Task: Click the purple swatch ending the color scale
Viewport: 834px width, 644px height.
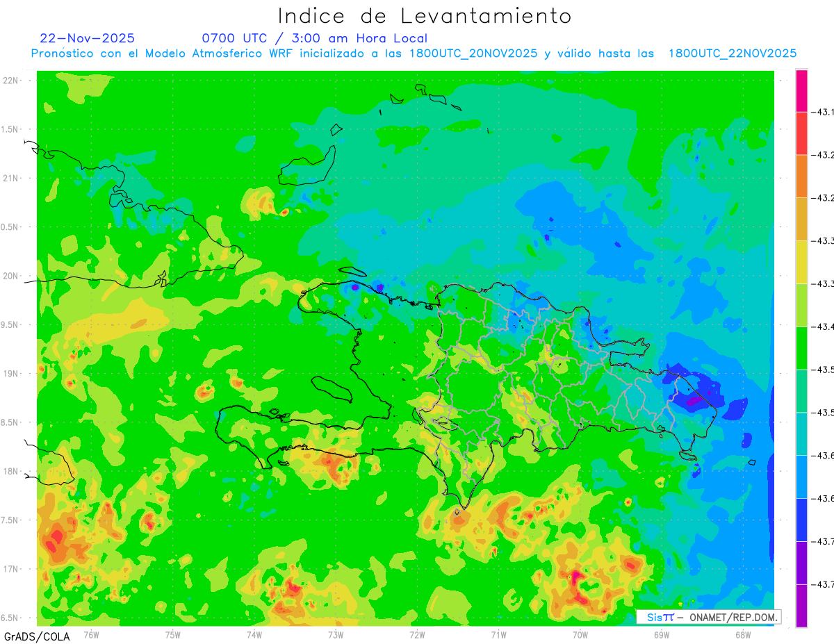Action: tap(801, 606)
